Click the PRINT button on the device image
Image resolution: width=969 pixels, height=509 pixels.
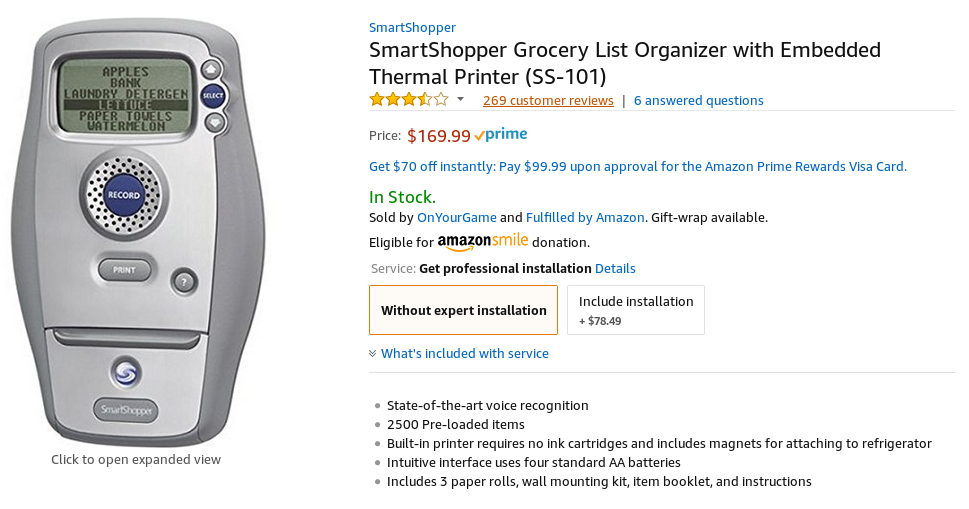pyautogui.click(x=124, y=270)
